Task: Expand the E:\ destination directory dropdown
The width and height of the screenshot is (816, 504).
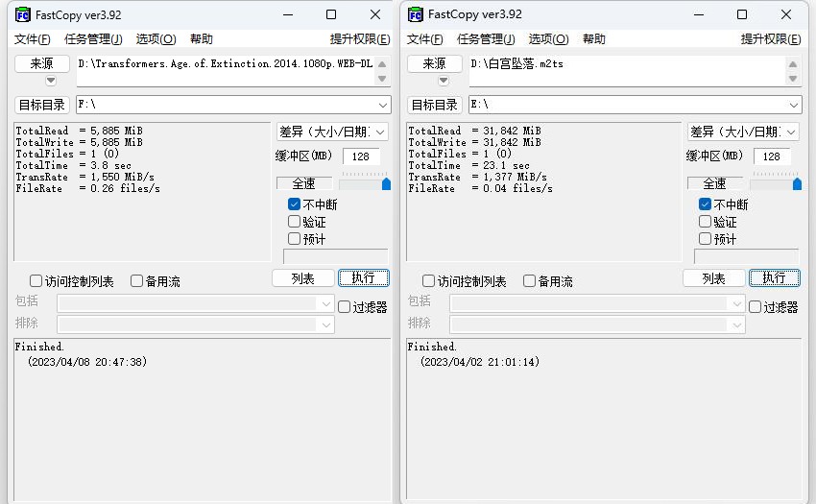Action: click(793, 105)
